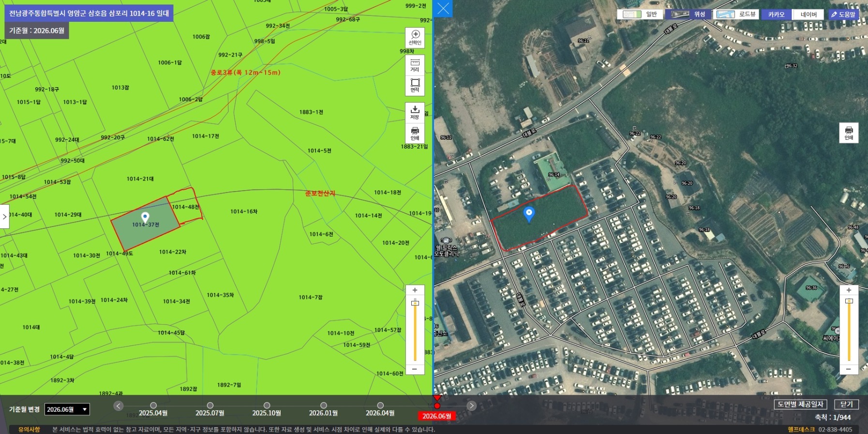Switch to the 위성 satellite view
Screen dimensions: 868x434
pos(688,15)
